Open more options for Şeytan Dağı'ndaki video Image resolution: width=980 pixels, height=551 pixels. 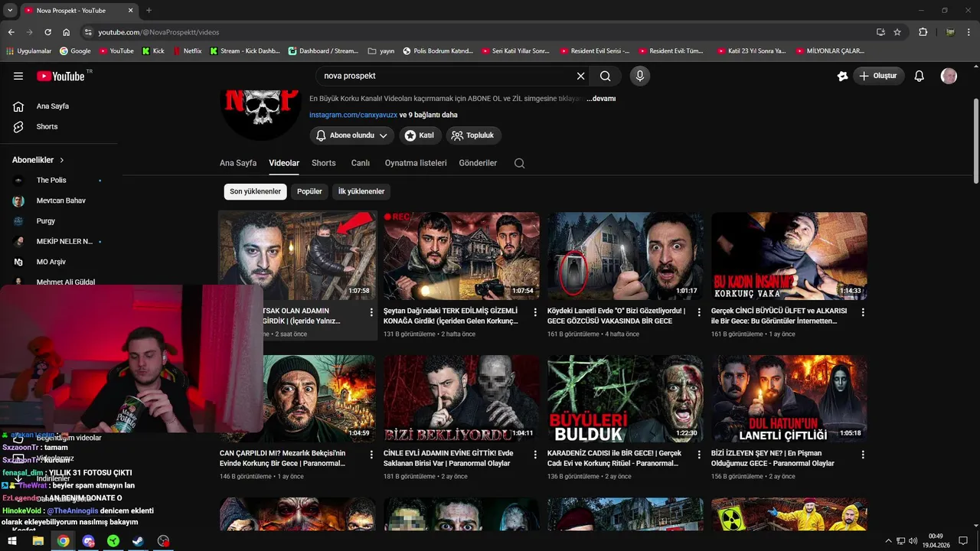(x=535, y=312)
